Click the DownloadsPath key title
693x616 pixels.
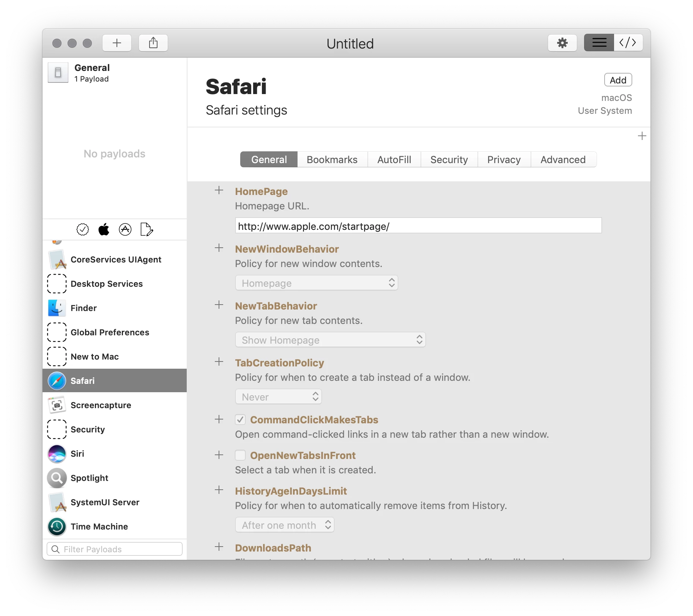pyautogui.click(x=273, y=548)
